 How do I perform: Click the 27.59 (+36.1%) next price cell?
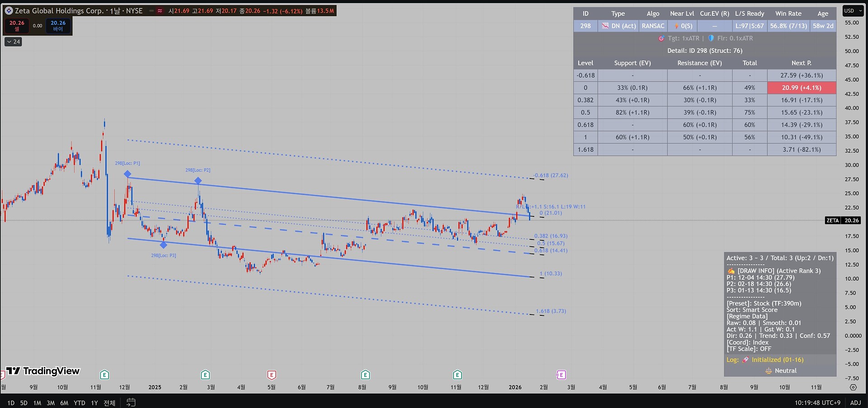coord(802,75)
